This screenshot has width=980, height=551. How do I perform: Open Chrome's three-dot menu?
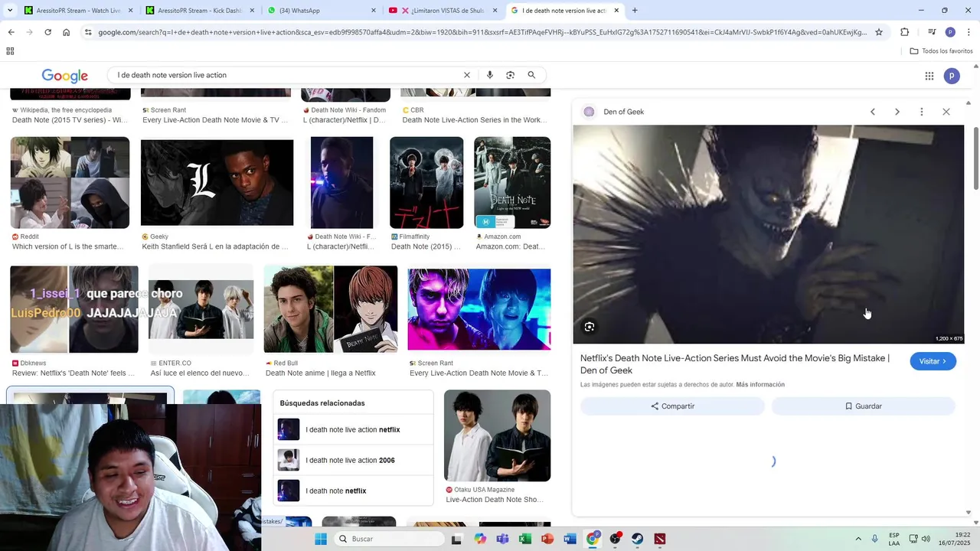pos(969,32)
